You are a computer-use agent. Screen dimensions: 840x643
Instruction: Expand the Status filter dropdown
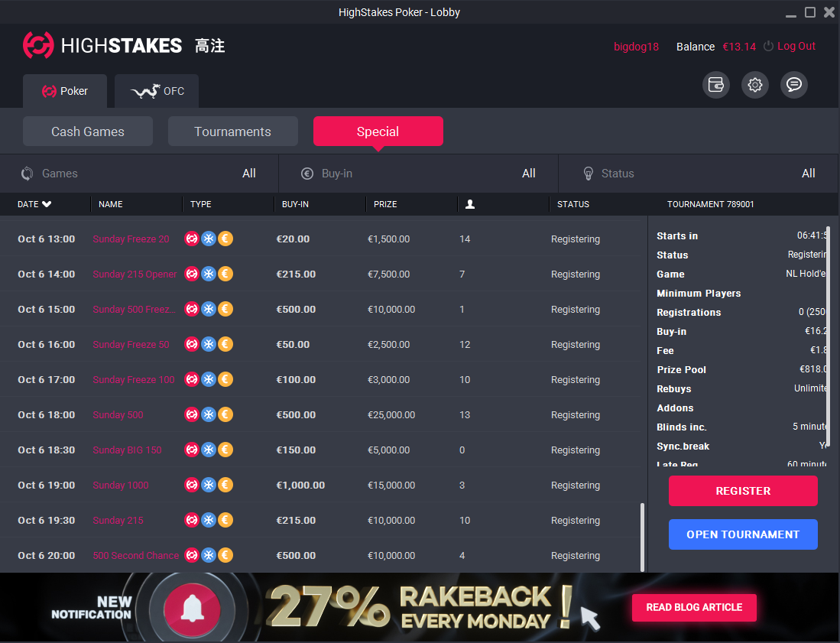699,174
